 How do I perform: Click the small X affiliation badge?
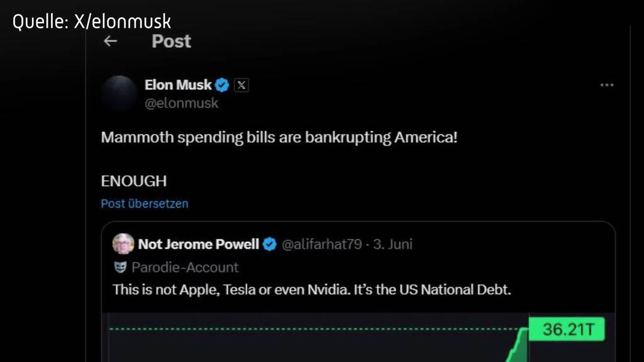pos(241,85)
